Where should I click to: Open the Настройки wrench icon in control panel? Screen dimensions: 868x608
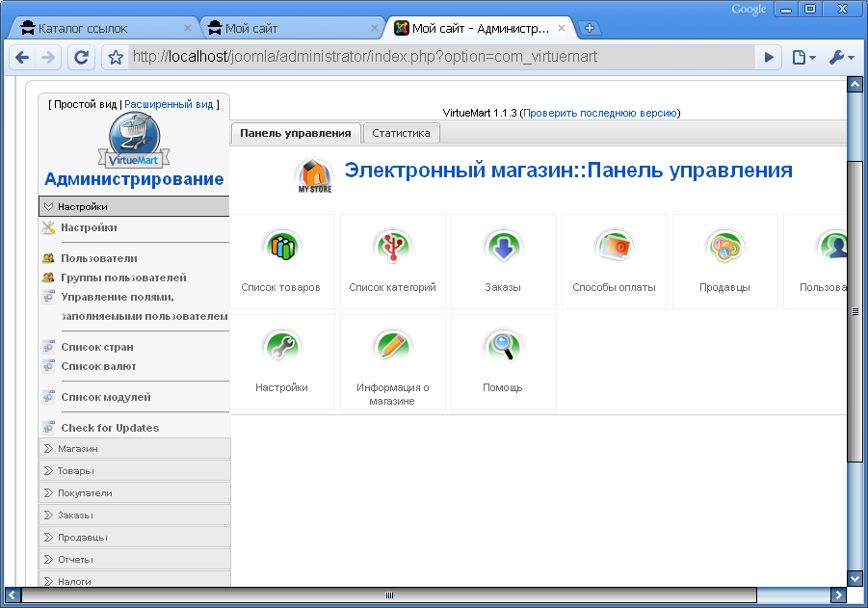tap(282, 347)
